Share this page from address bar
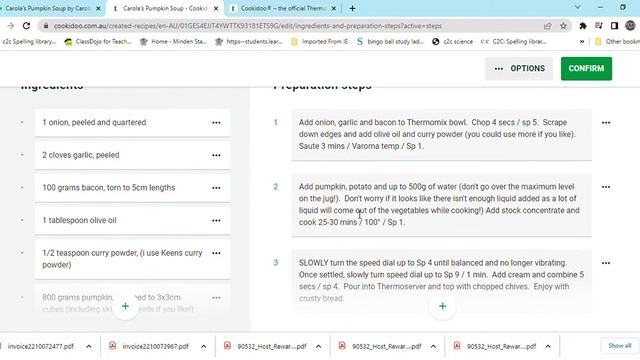 (547, 26)
